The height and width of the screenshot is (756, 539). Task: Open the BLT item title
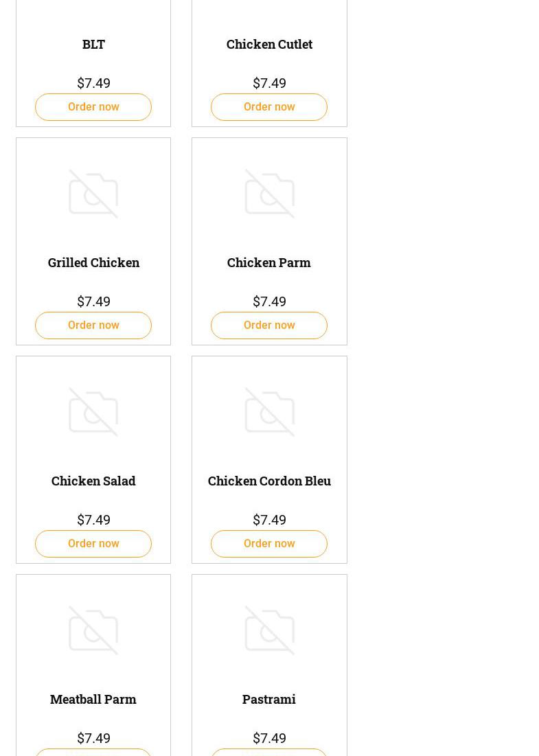93,44
